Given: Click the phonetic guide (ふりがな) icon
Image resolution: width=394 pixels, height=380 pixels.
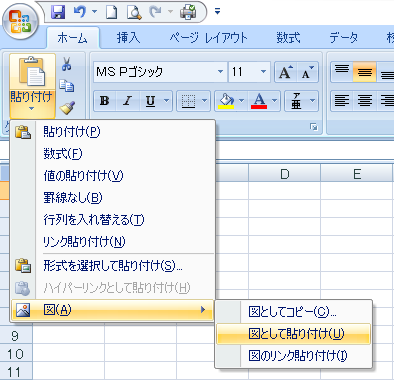Looking at the screenshot, I should coord(296,100).
